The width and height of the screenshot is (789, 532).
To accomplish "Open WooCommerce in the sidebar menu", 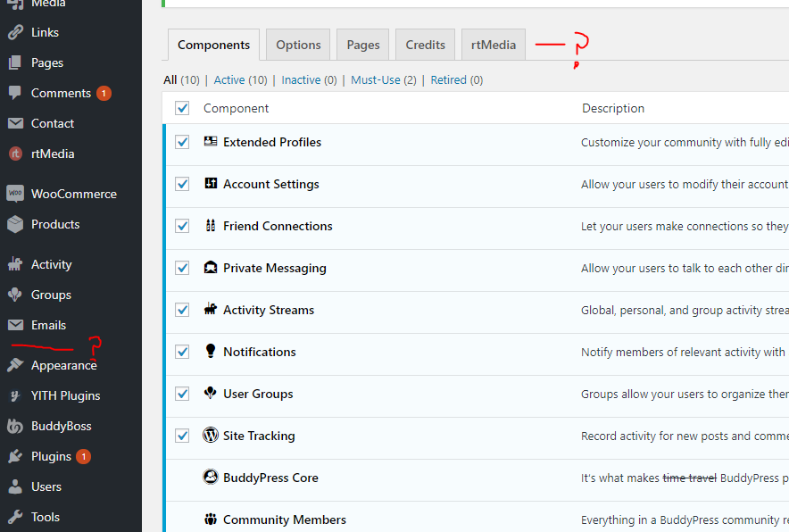I will 74,194.
